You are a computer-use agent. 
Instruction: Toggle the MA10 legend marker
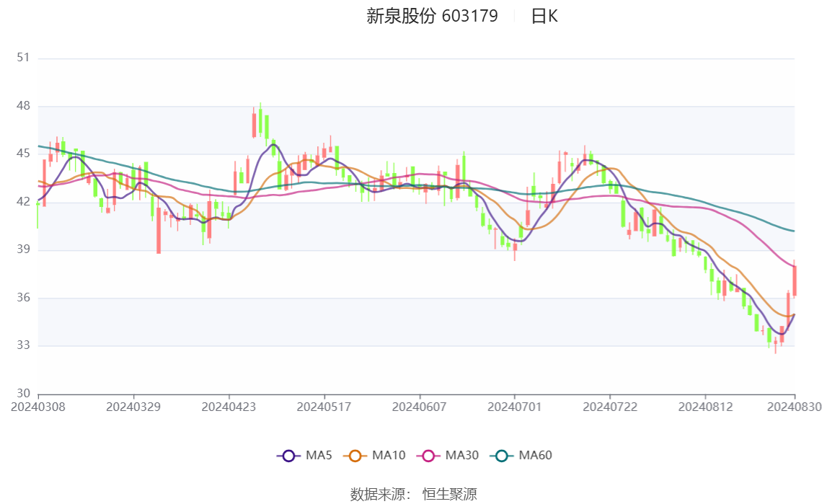(x=355, y=456)
